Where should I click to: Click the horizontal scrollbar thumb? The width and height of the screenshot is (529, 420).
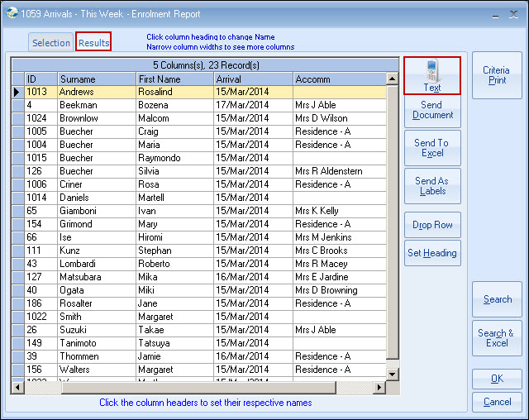(198, 387)
